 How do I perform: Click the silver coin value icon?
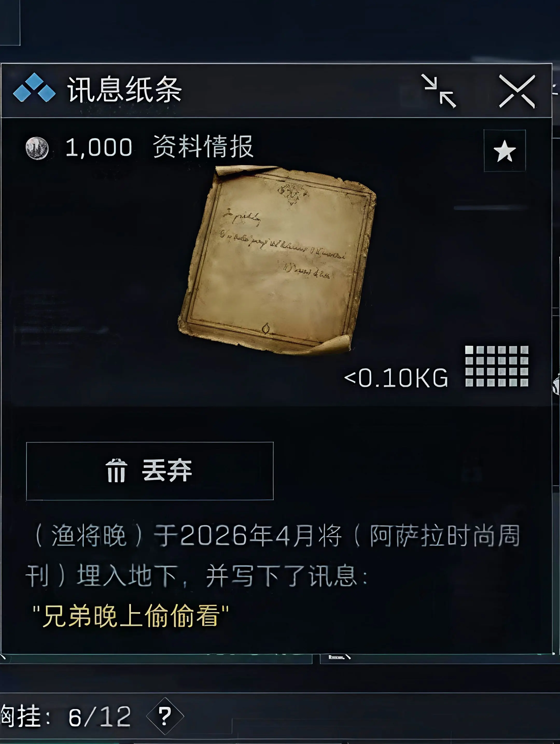point(37,148)
